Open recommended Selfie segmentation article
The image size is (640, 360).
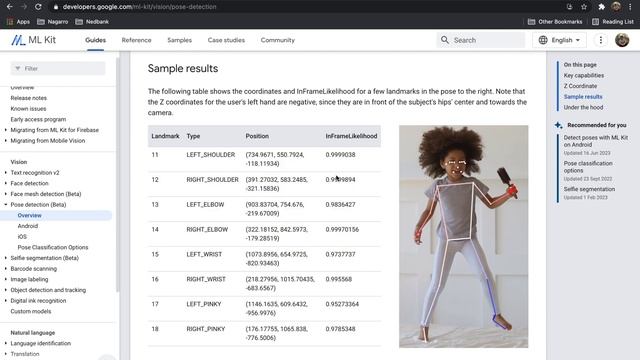[589, 189]
